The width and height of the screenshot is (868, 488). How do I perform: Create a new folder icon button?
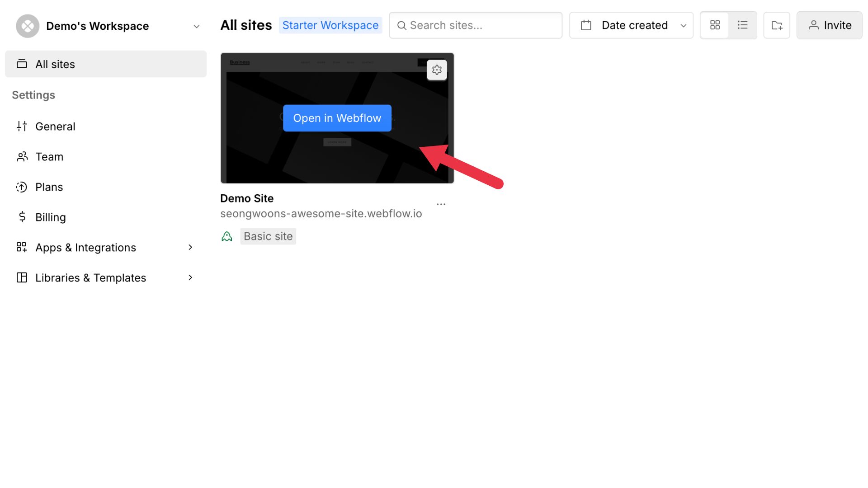point(777,25)
